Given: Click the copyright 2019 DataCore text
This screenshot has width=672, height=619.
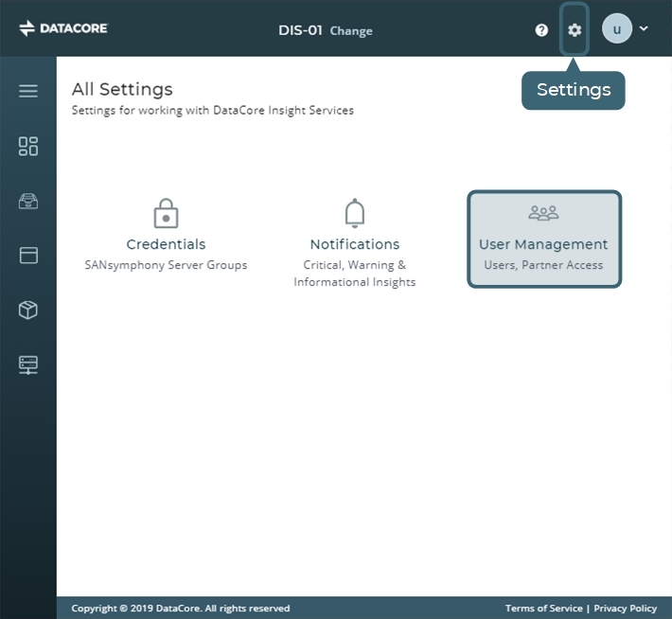Looking at the screenshot, I should (181, 609).
